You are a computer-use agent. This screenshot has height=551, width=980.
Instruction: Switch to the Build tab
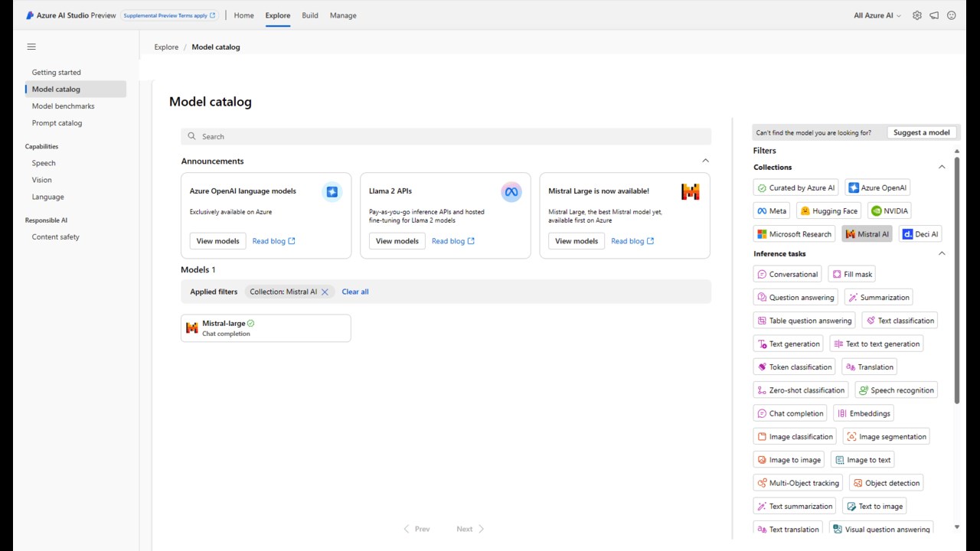click(x=310, y=15)
